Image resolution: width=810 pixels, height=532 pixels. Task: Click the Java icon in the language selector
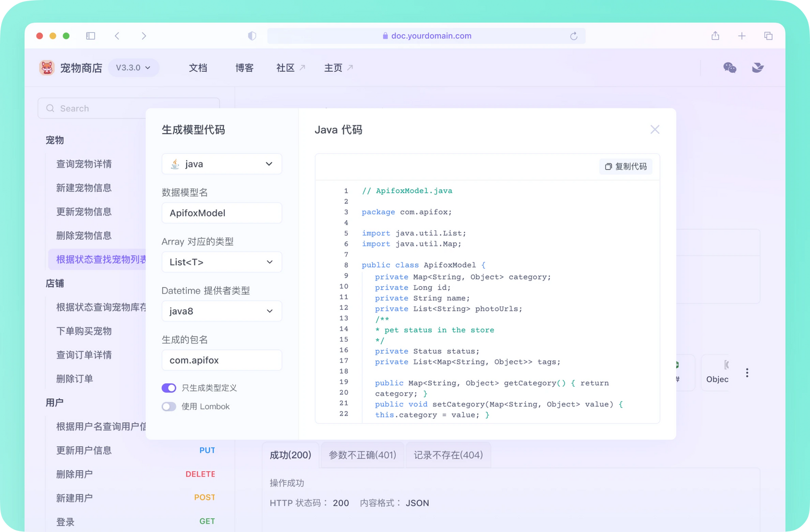175,163
